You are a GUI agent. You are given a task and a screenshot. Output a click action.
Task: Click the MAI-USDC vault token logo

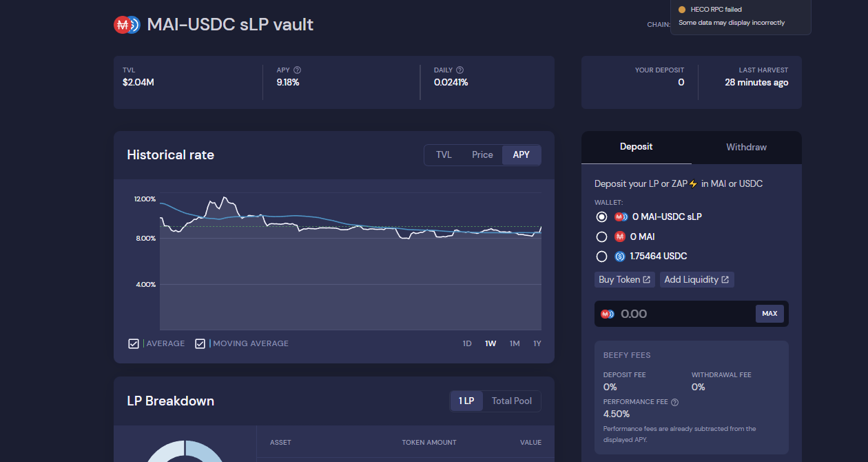[x=127, y=25]
